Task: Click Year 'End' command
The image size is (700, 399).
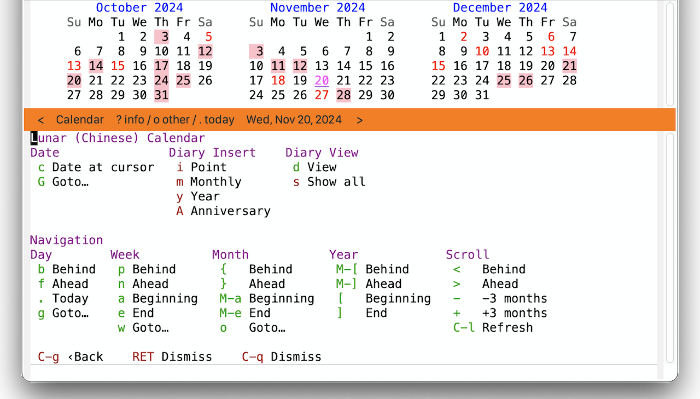Action: tap(362, 313)
